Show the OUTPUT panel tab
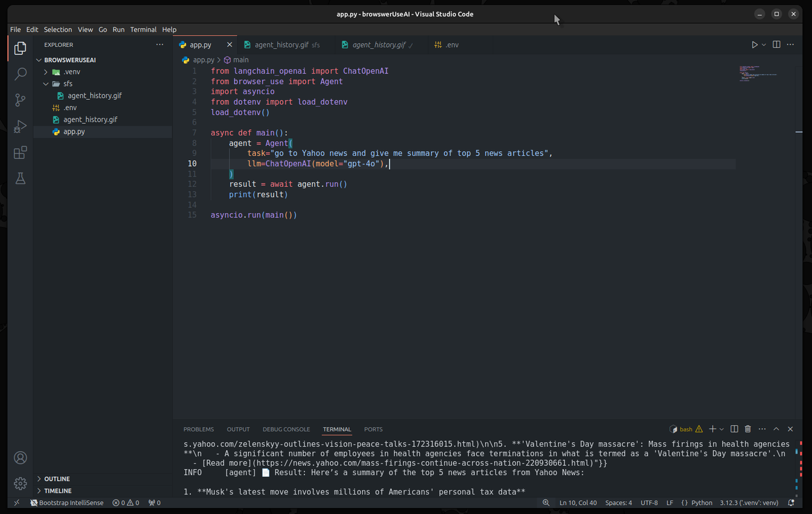The width and height of the screenshot is (812, 514). pyautogui.click(x=238, y=429)
